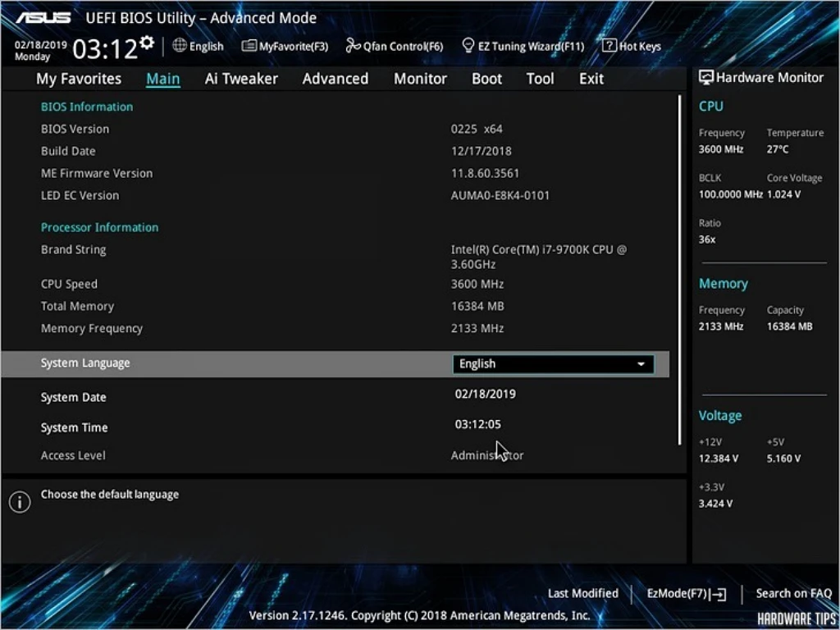Click Last Modified in the footer

click(583, 594)
